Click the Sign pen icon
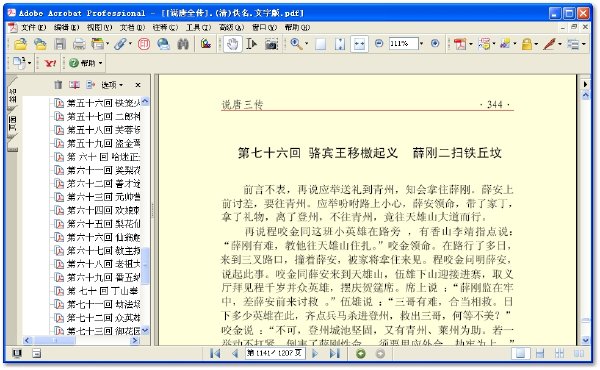 (549, 44)
